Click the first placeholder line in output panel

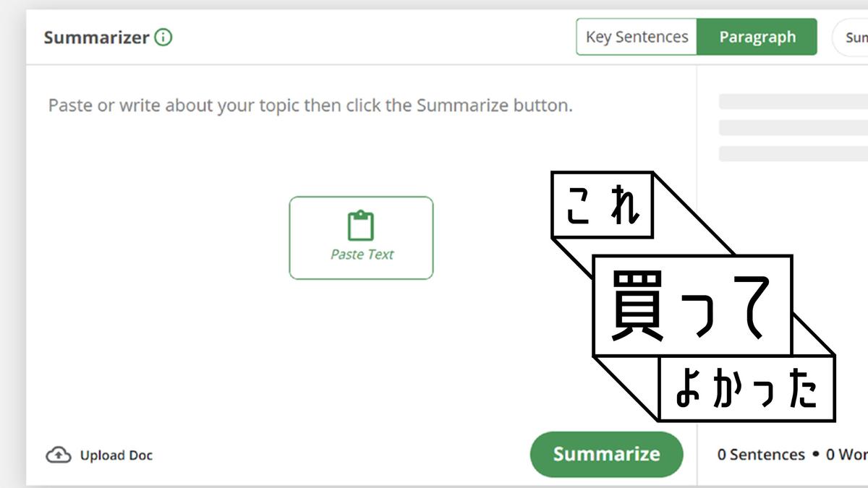[x=793, y=102]
